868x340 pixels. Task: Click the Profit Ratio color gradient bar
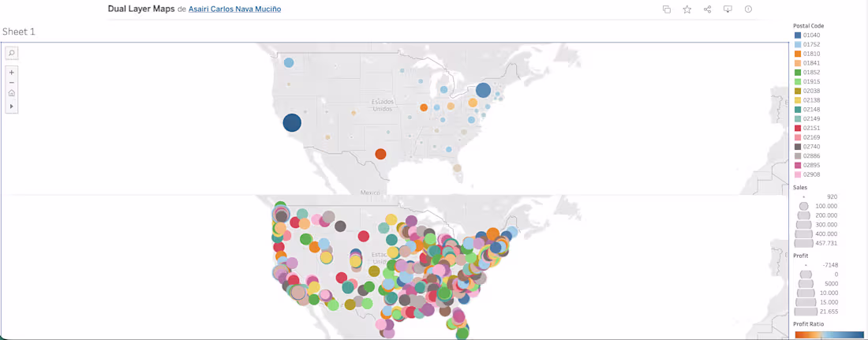click(829, 334)
